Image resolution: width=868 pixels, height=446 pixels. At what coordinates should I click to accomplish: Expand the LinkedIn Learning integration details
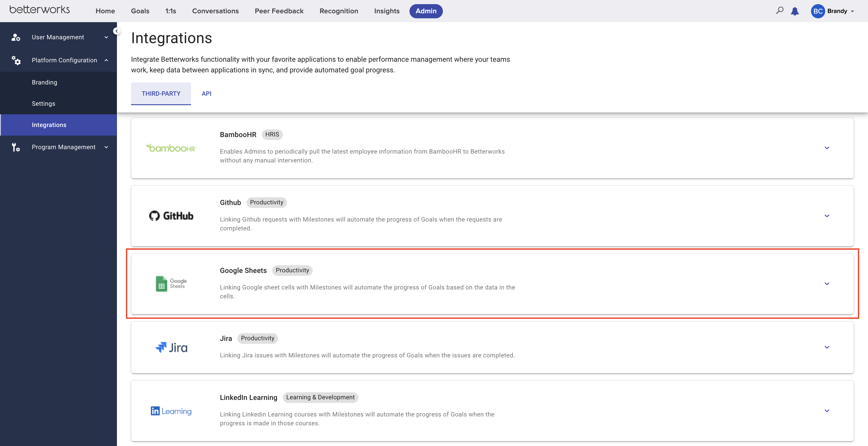coord(827,411)
